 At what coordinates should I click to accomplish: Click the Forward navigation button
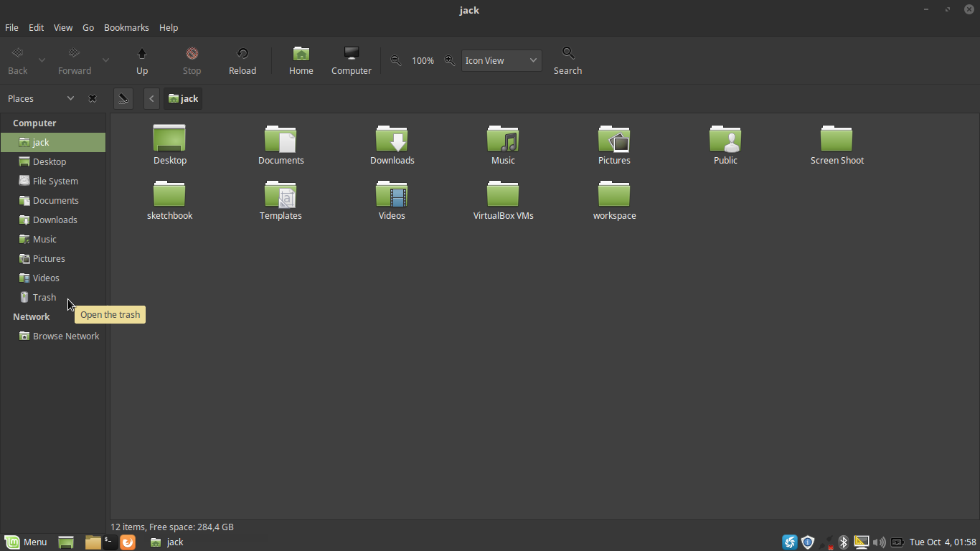[x=75, y=61]
